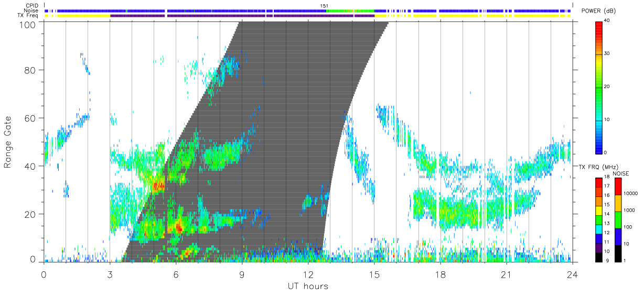Click the purple TX Freq bar segment

(x=242, y=16)
